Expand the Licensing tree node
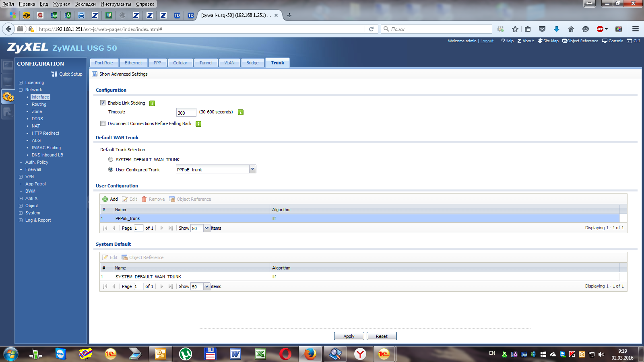This screenshot has width=644, height=362. pyautogui.click(x=21, y=83)
